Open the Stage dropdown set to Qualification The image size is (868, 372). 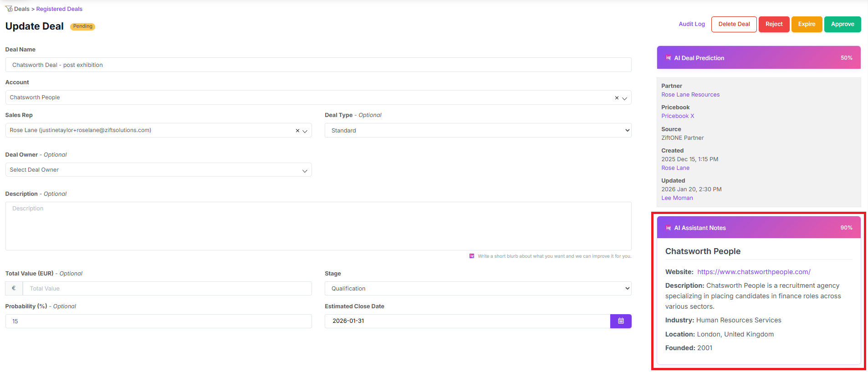pos(477,289)
